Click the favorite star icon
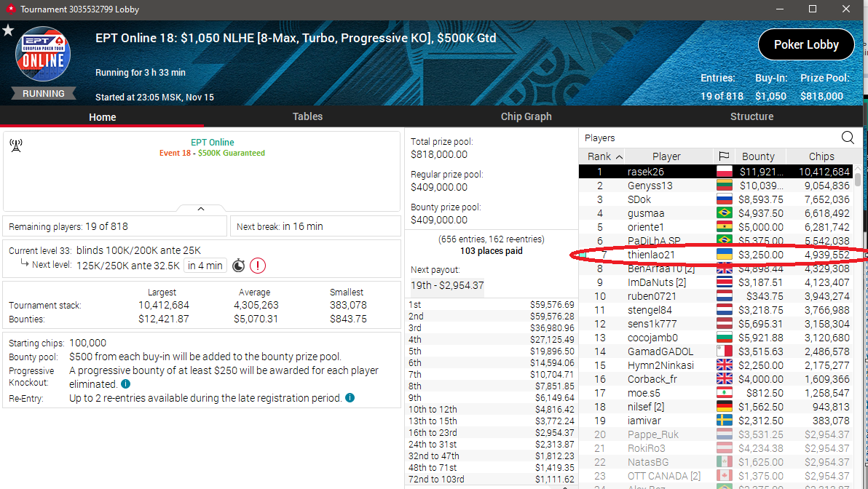This screenshot has width=868, height=489. [x=8, y=31]
